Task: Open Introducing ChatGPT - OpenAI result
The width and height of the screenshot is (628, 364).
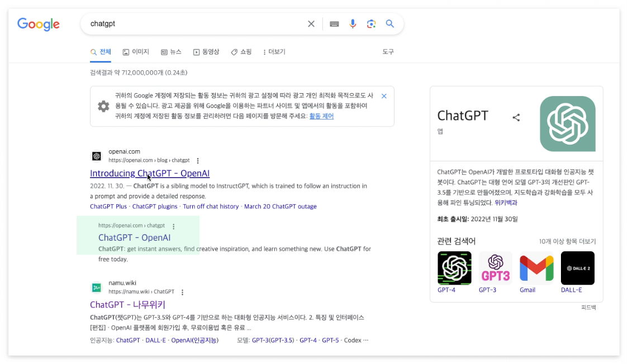Action: click(x=150, y=173)
